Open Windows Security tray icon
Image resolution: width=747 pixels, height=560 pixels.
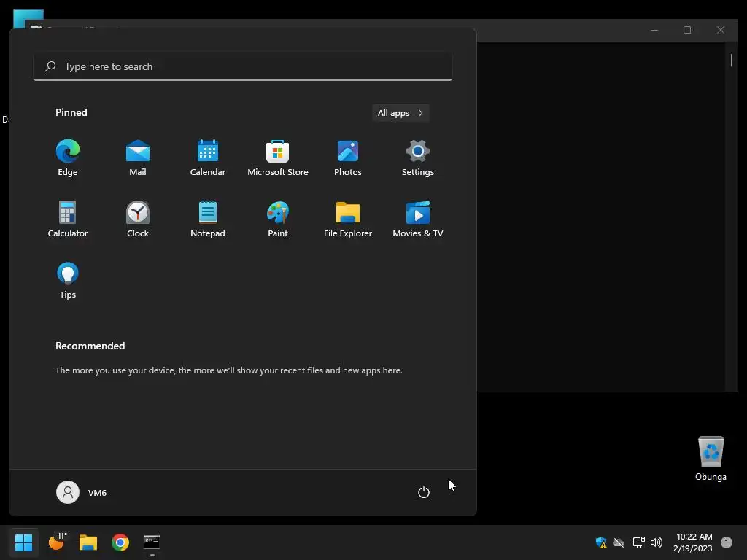[601, 542]
